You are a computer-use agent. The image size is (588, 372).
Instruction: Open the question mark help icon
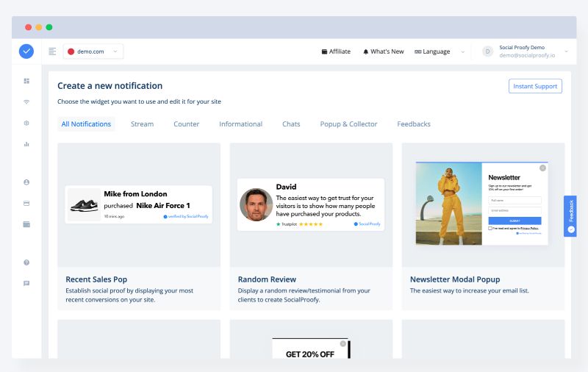pos(26,262)
